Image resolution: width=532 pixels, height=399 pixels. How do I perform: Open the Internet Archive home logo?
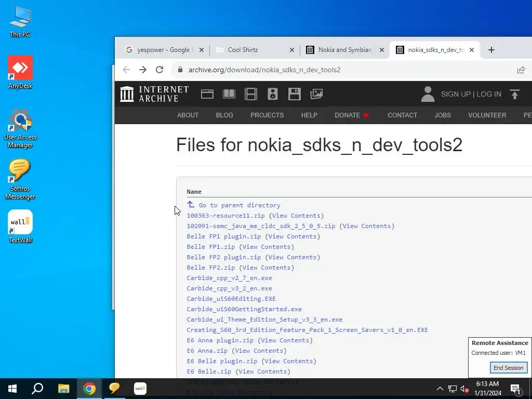(x=154, y=94)
